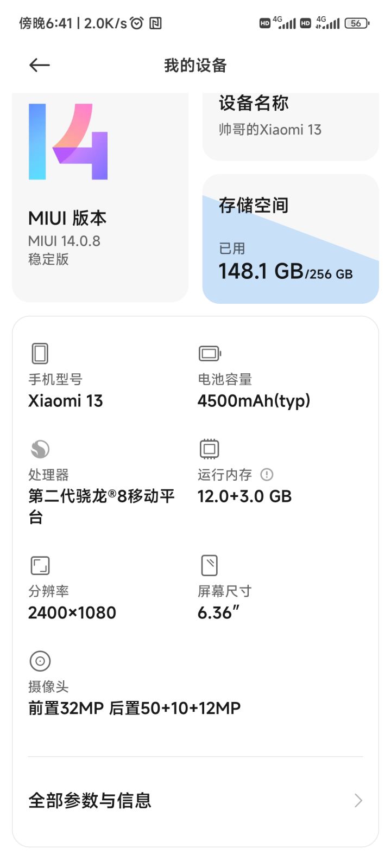Viewport: 391px width, 868px height.
Task: Open the 存储空间 storage card
Action: [291, 239]
